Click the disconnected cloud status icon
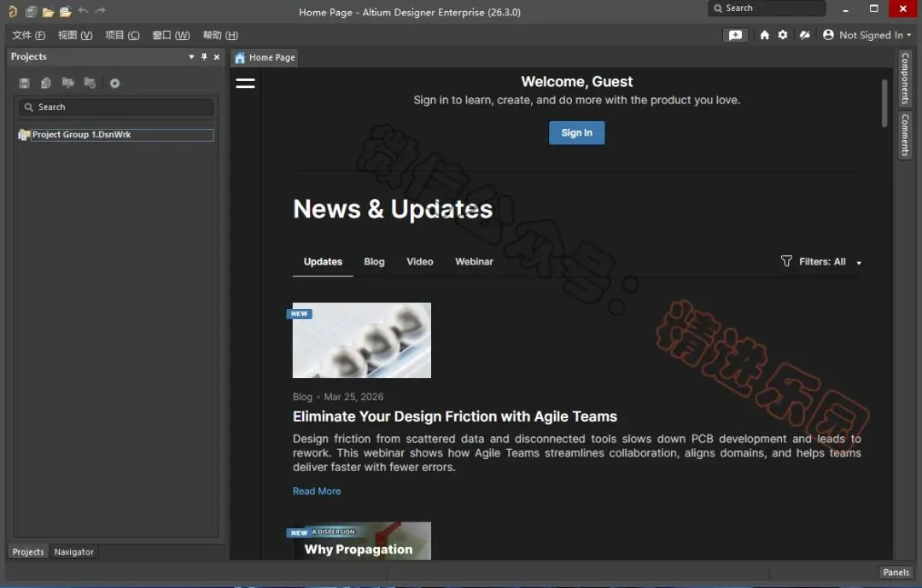922x588 pixels. pyautogui.click(x=805, y=35)
